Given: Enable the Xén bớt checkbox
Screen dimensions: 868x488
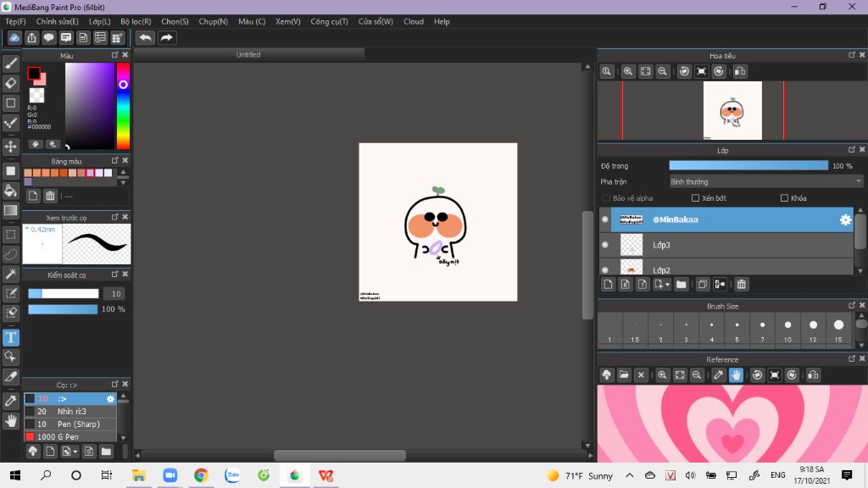Looking at the screenshot, I should click(695, 198).
